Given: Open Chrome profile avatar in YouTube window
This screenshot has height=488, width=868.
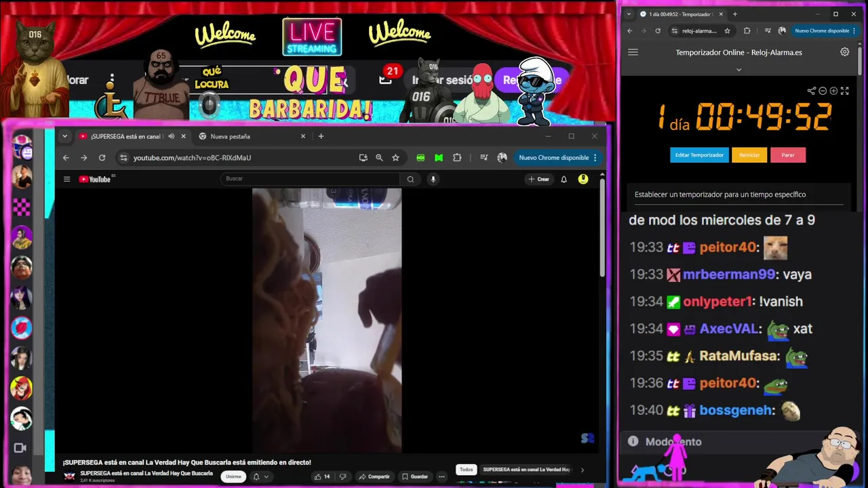Looking at the screenshot, I should (502, 157).
